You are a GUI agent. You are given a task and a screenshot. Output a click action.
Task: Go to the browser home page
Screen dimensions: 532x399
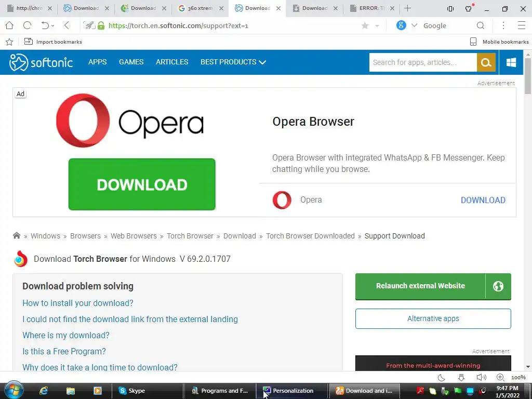click(9, 25)
